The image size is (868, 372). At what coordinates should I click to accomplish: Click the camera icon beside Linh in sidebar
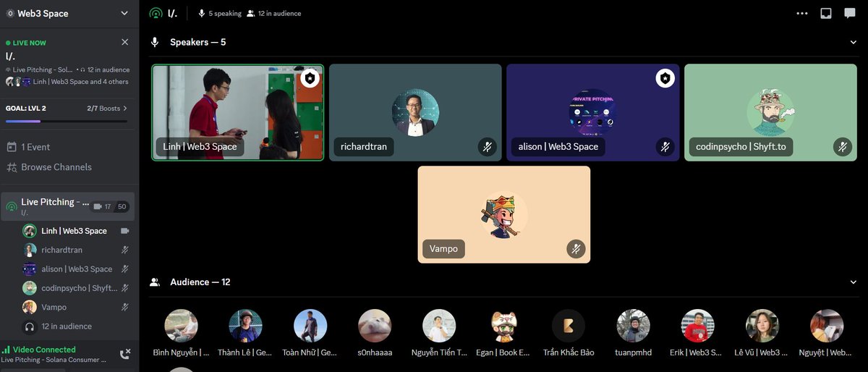[x=125, y=231]
